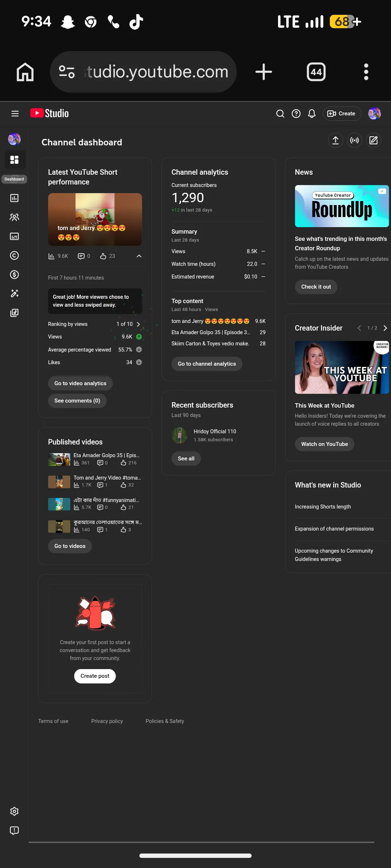Go to previous Creator Insider card
Screen dimensions: 391x868
click(x=359, y=328)
